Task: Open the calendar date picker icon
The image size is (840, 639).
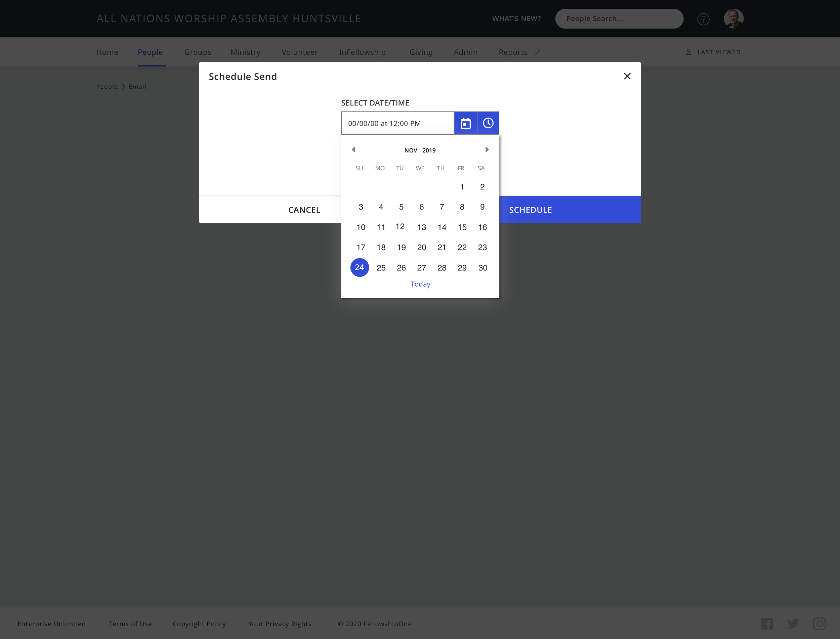Action: coord(465,123)
